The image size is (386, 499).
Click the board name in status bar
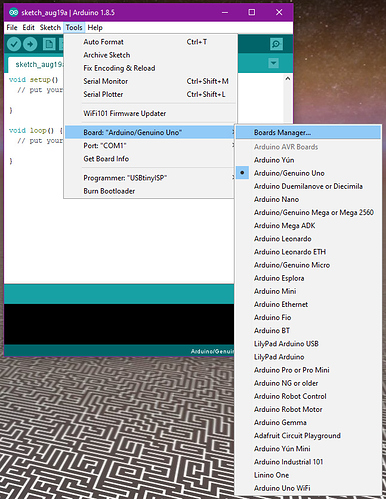click(x=212, y=351)
